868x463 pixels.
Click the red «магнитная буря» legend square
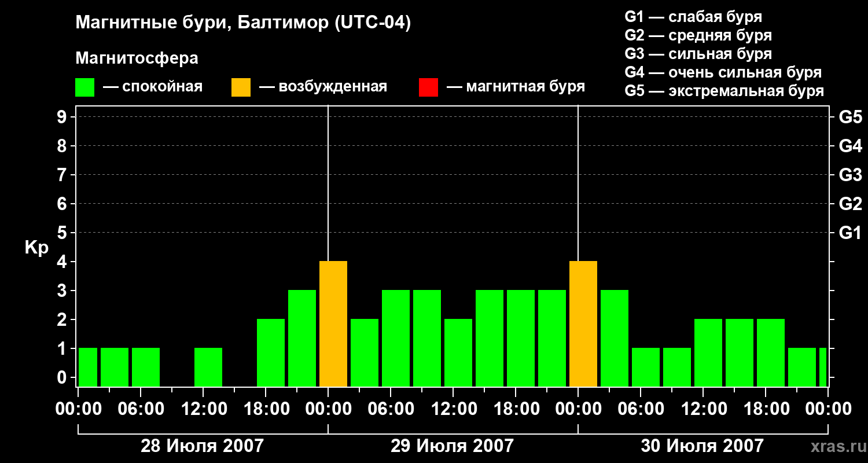pyautogui.click(x=428, y=87)
